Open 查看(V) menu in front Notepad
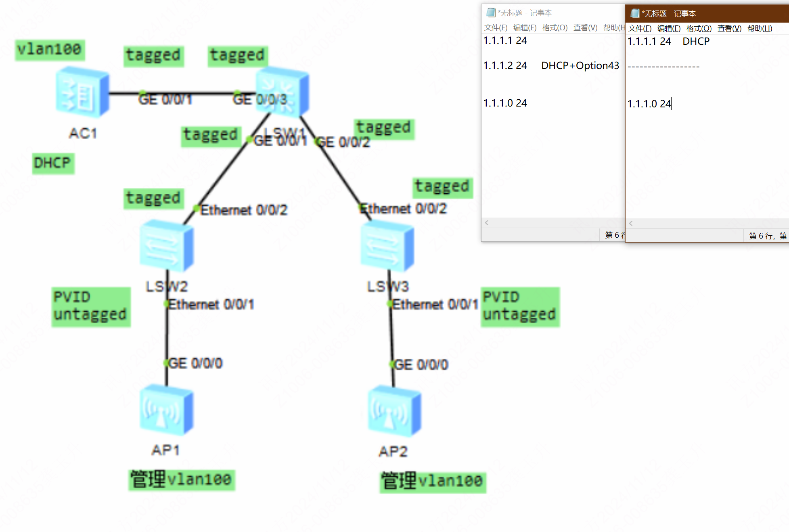Viewport: 789px width, 532px height. pos(730,29)
